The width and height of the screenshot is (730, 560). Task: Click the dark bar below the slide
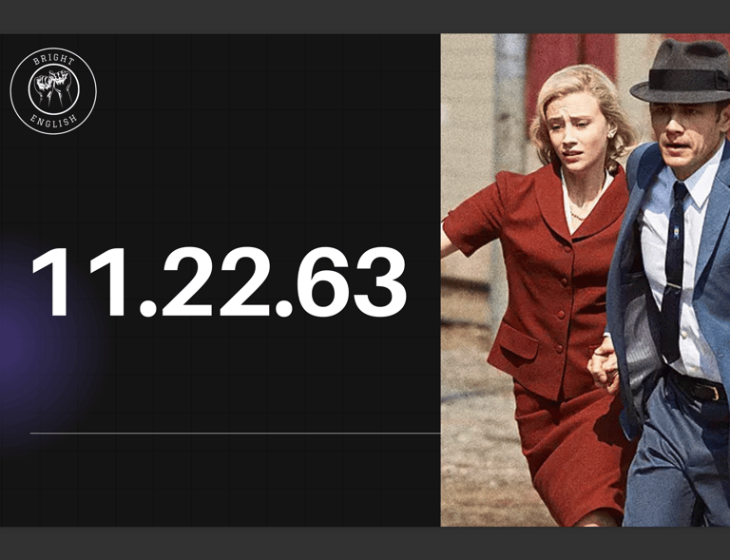click(365, 543)
